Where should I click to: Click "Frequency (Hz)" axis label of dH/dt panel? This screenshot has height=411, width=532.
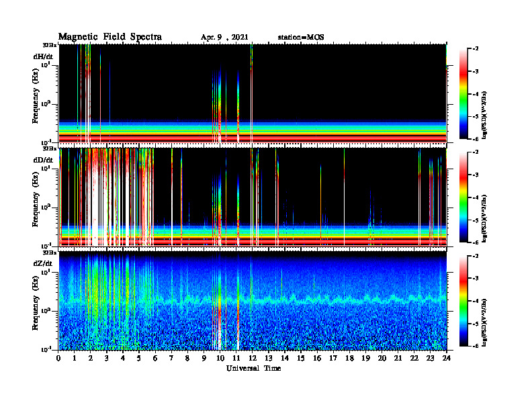36,96
